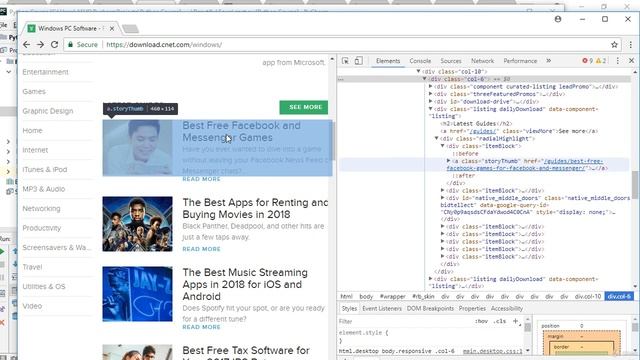
Task: Close the Windows PC Software tab
Action: (112, 29)
